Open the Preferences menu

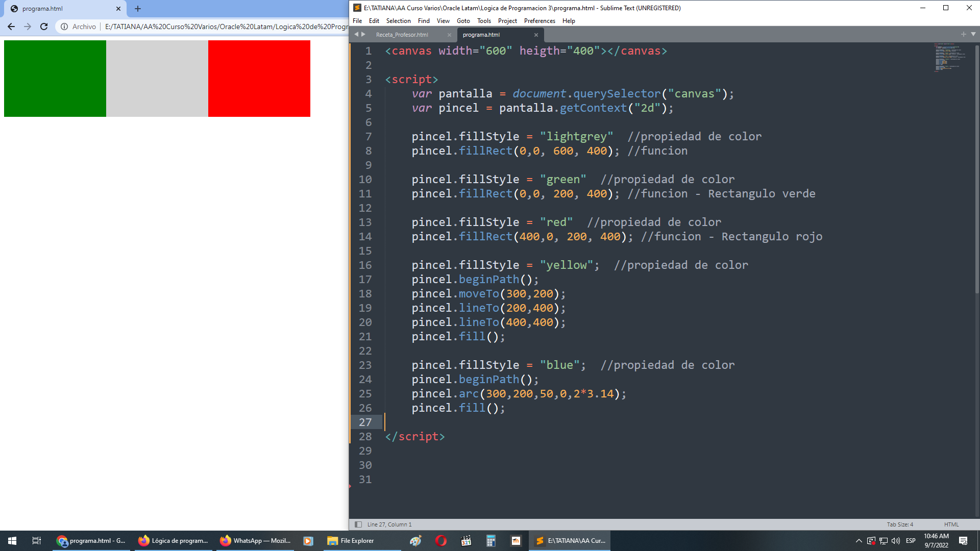[540, 21]
